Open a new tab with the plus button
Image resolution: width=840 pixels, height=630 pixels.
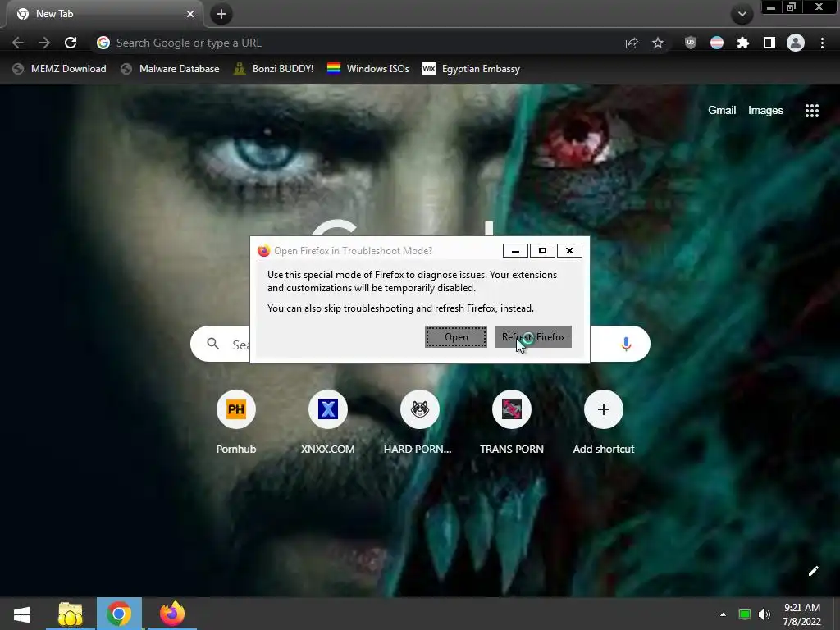[x=221, y=14]
